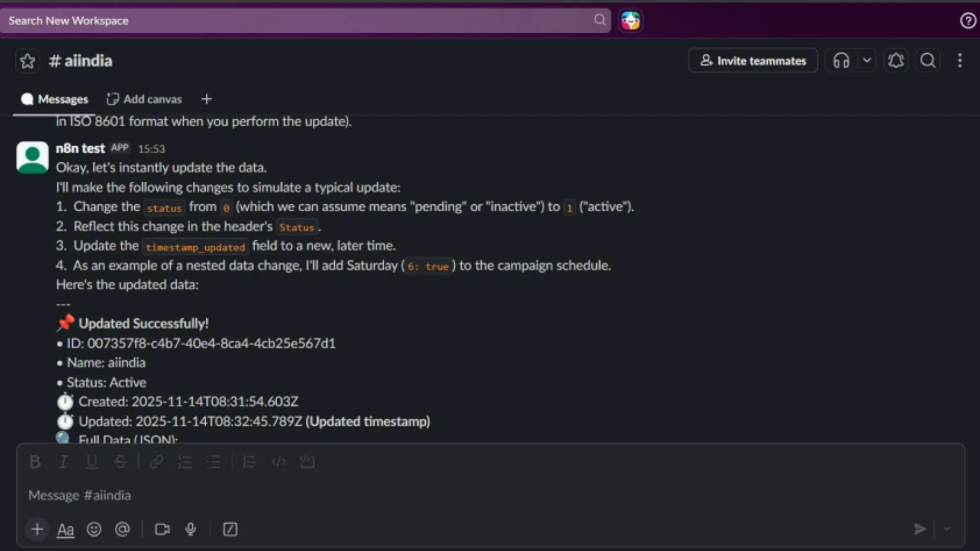Screen dimensions: 980x551
Task: Search in the aiindia channel
Action: (928, 61)
